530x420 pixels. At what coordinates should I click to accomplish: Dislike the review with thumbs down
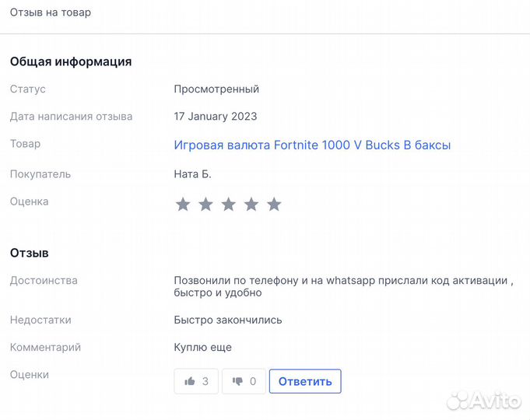244,381
